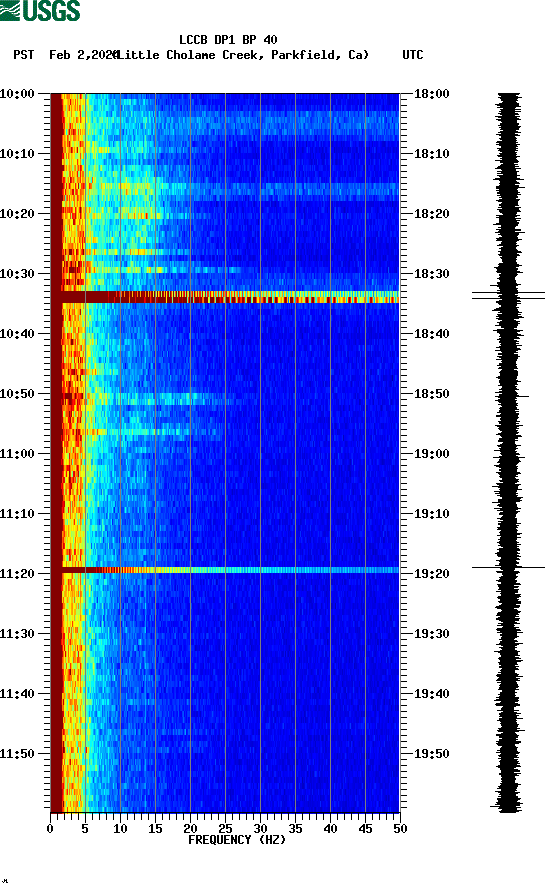Click the '18:30' UTC time label
The height and width of the screenshot is (892, 552).
[x=432, y=274]
